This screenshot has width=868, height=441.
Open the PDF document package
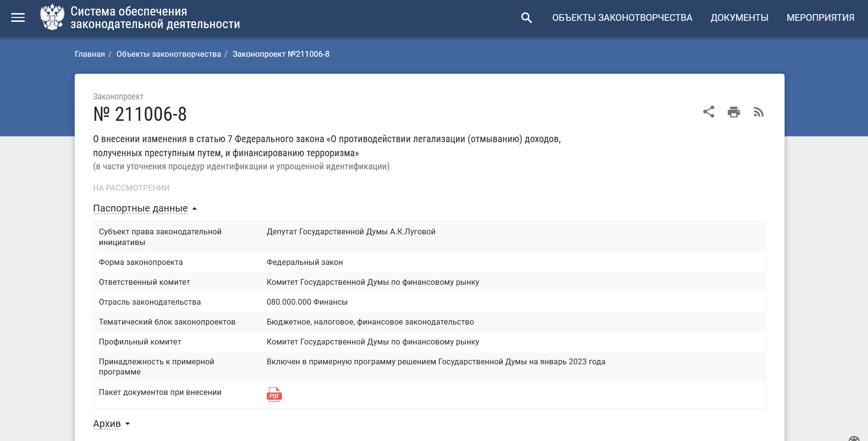tap(274, 394)
